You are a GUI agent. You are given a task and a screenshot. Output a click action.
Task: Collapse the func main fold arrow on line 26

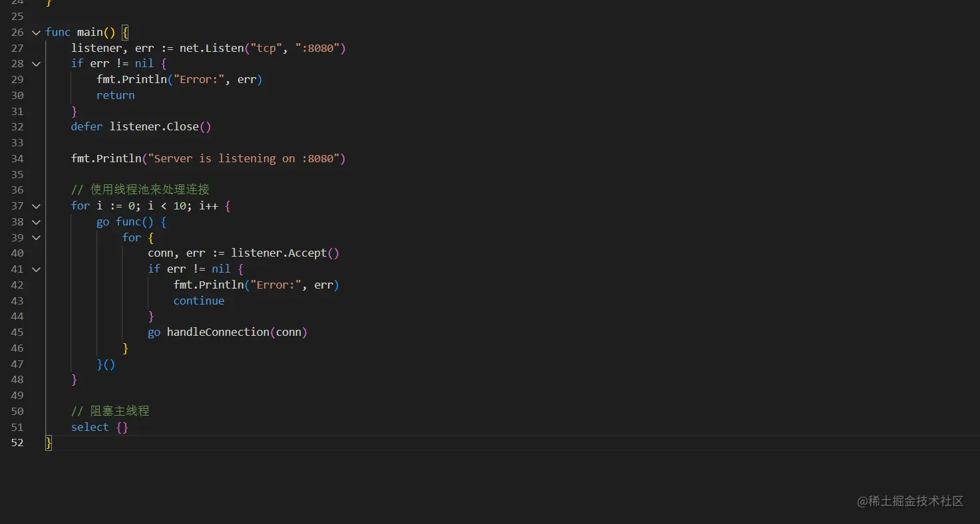tap(36, 32)
